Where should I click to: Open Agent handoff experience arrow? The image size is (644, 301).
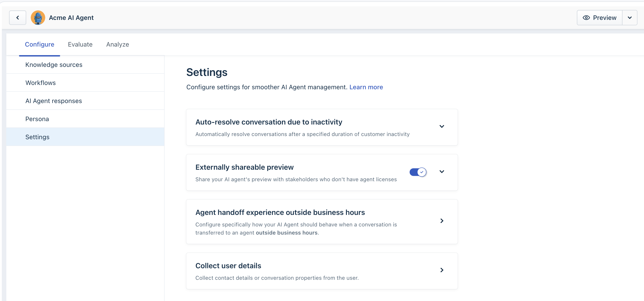(x=441, y=221)
